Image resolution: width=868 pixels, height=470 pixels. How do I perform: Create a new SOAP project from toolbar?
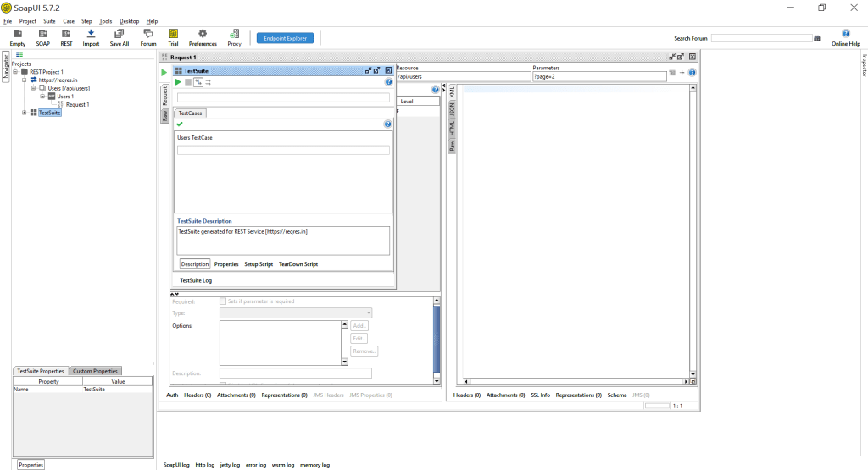tap(42, 37)
